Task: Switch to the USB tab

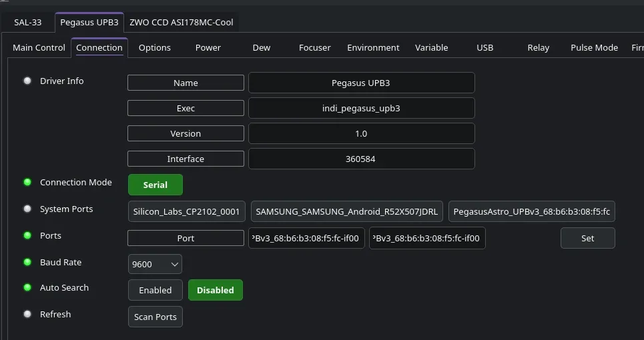Action: (485, 47)
